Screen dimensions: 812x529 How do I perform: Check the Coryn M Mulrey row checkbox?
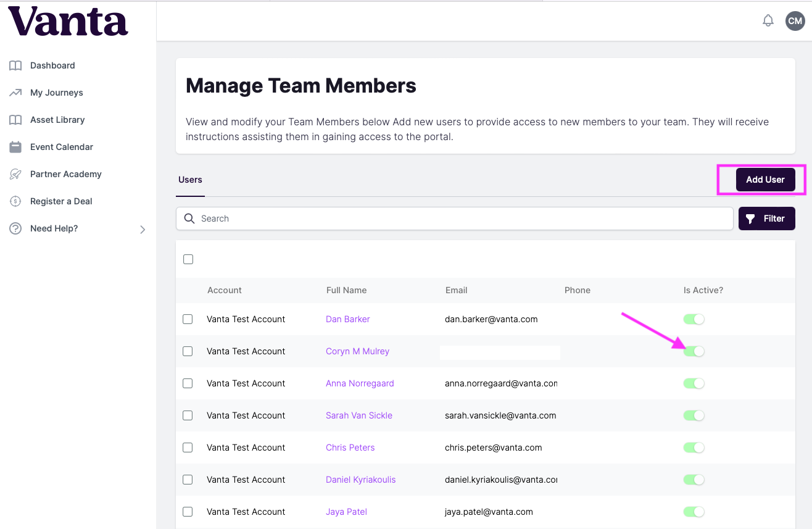(188, 351)
